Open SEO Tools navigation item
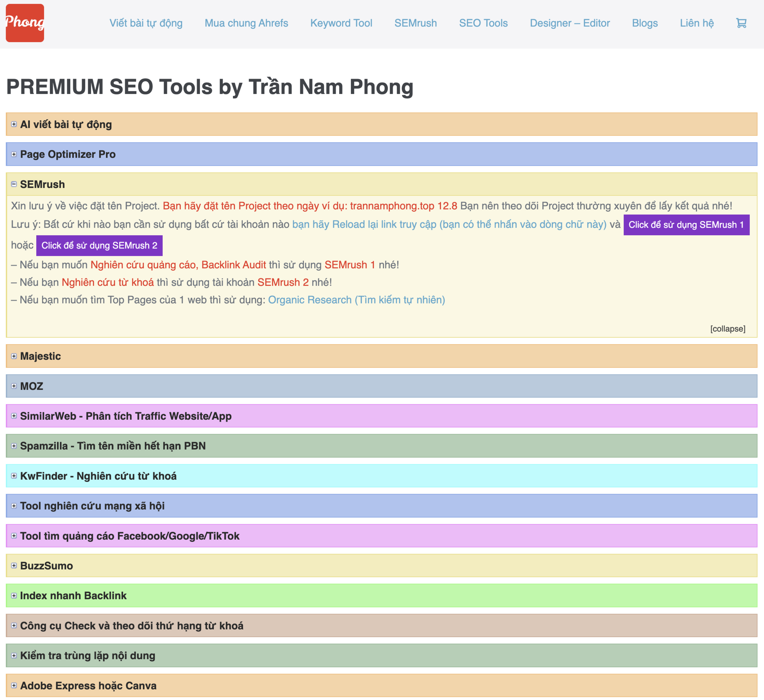Screen dimensions: 764x700 [x=483, y=23]
